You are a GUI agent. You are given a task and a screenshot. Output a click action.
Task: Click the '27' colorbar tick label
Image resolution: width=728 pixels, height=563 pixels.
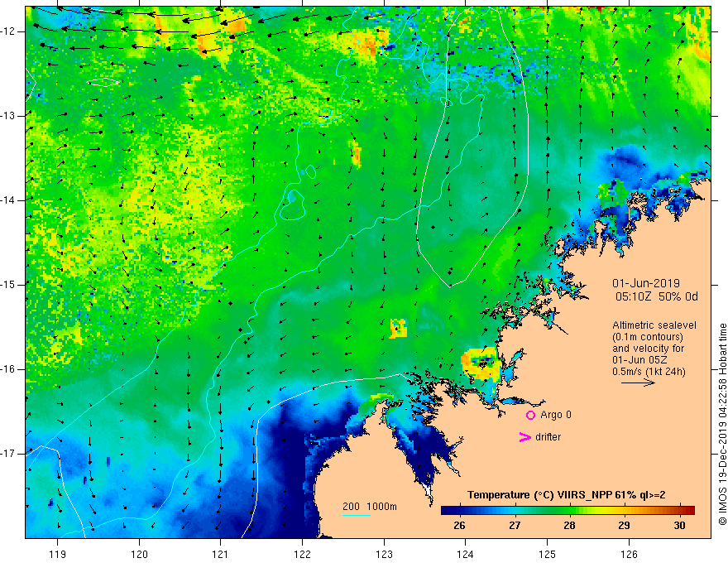click(x=515, y=526)
